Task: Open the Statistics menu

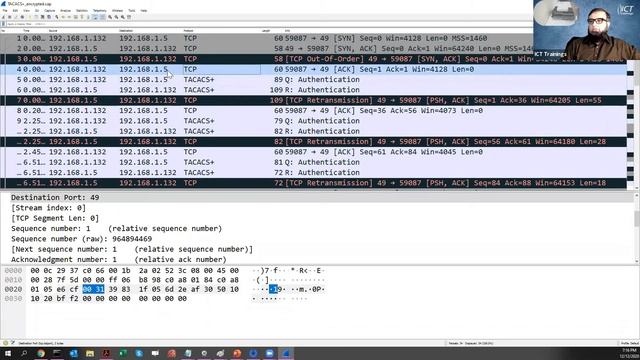Action: tap(82, 11)
